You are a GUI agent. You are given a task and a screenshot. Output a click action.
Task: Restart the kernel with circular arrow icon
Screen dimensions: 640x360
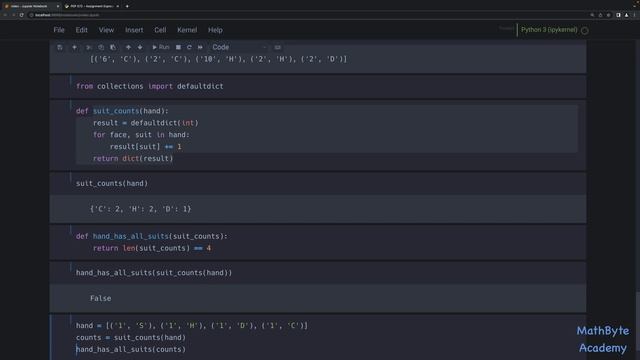point(189,47)
